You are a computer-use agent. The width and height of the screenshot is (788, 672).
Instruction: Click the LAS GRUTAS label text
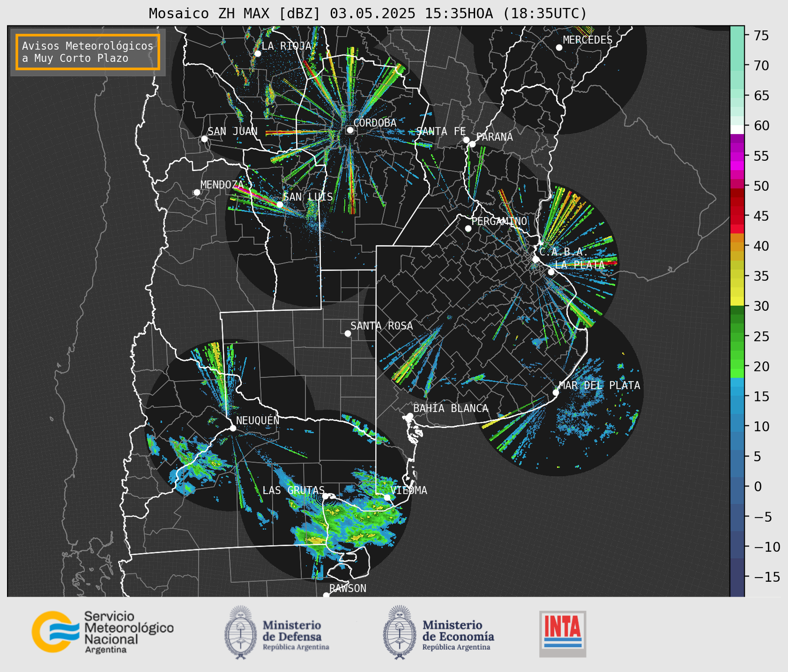click(293, 490)
